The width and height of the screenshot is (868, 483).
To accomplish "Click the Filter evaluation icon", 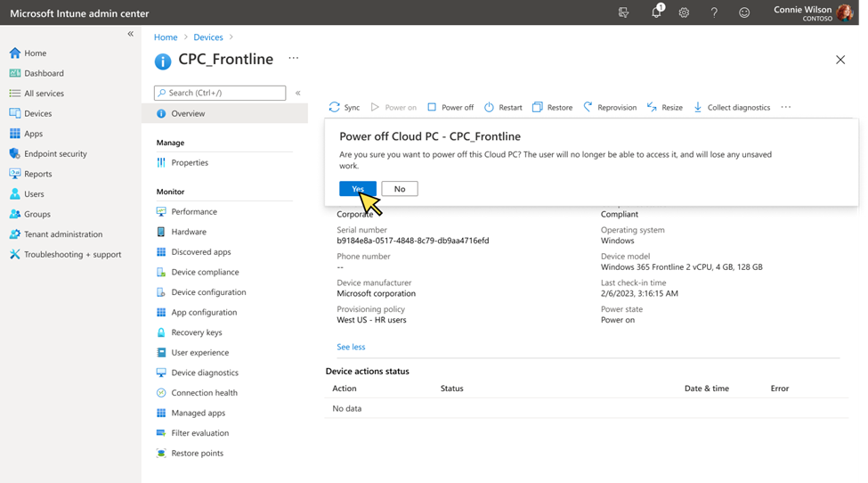I will pyautogui.click(x=161, y=433).
